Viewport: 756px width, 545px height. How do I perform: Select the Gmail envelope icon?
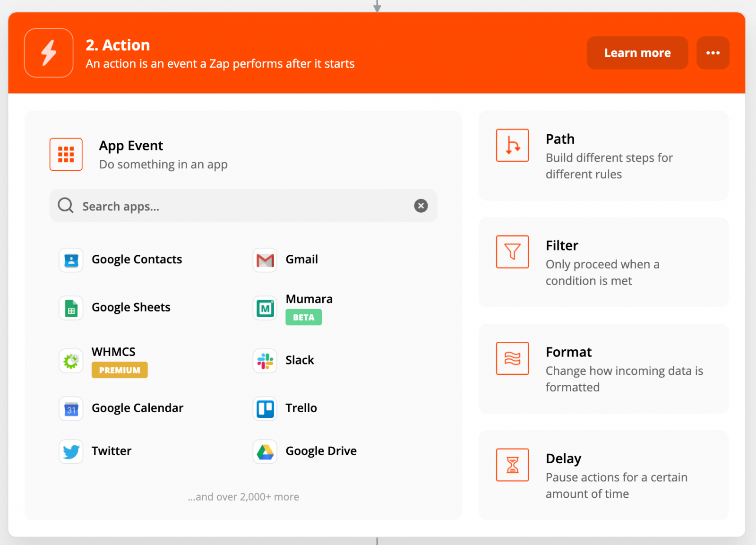point(265,260)
